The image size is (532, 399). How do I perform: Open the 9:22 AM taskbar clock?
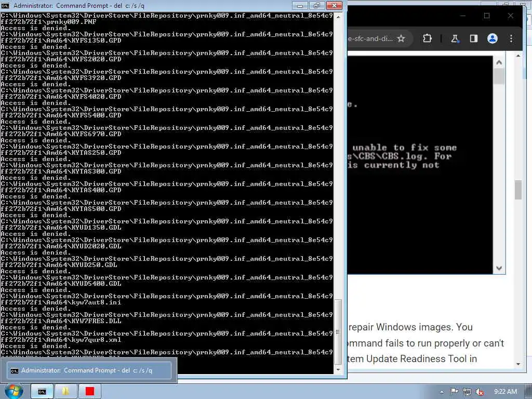pyautogui.click(x=505, y=392)
